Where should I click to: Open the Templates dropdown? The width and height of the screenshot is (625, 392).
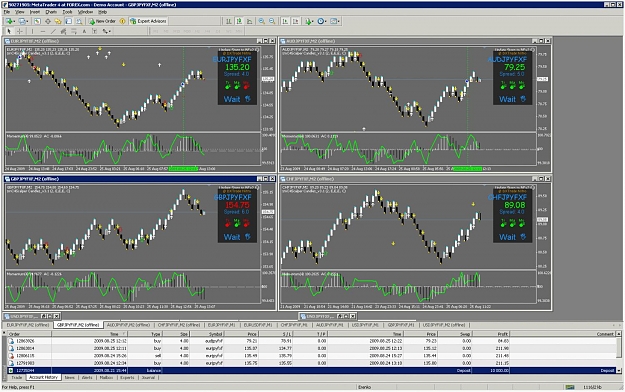coord(335,21)
